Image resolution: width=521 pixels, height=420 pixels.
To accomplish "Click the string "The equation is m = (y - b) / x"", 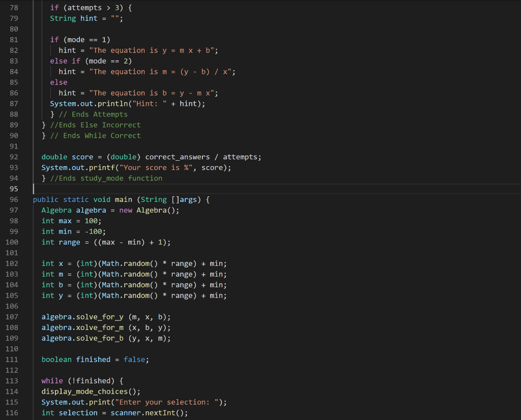I will click(x=160, y=72).
